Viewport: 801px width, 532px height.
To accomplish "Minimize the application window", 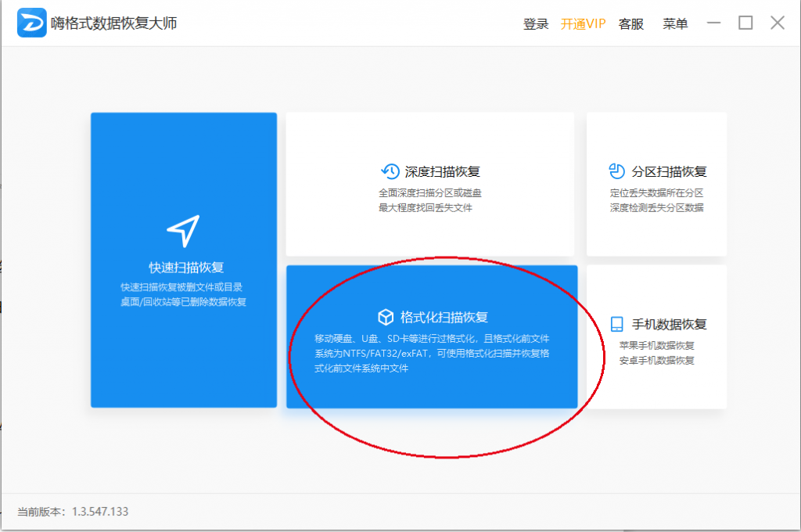I will click(x=713, y=23).
